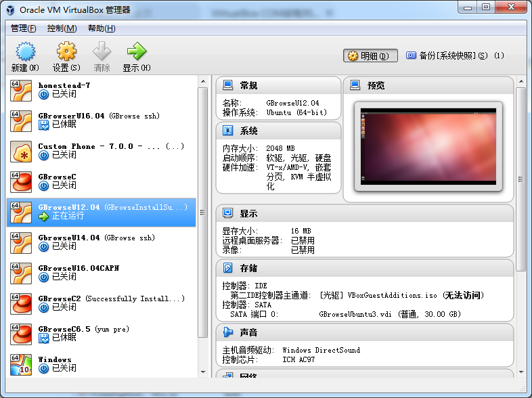Click GBrowseC6.5 (yum pre) name
Screen dimensions: 532x398
tap(83, 329)
